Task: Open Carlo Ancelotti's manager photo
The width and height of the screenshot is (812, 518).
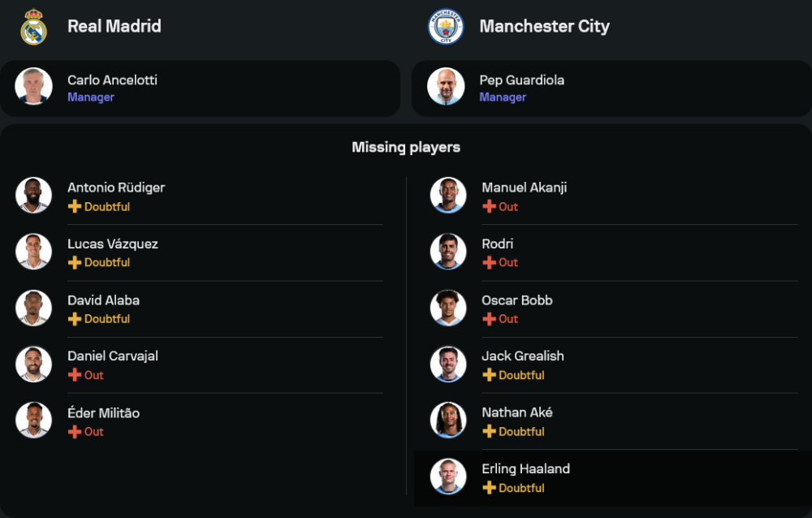Action: pyautogui.click(x=34, y=87)
